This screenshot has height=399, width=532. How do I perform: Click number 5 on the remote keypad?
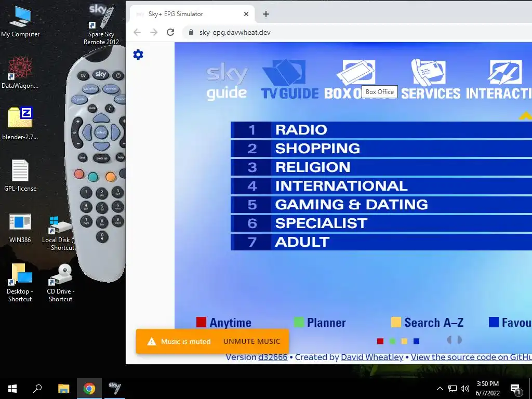(102, 207)
